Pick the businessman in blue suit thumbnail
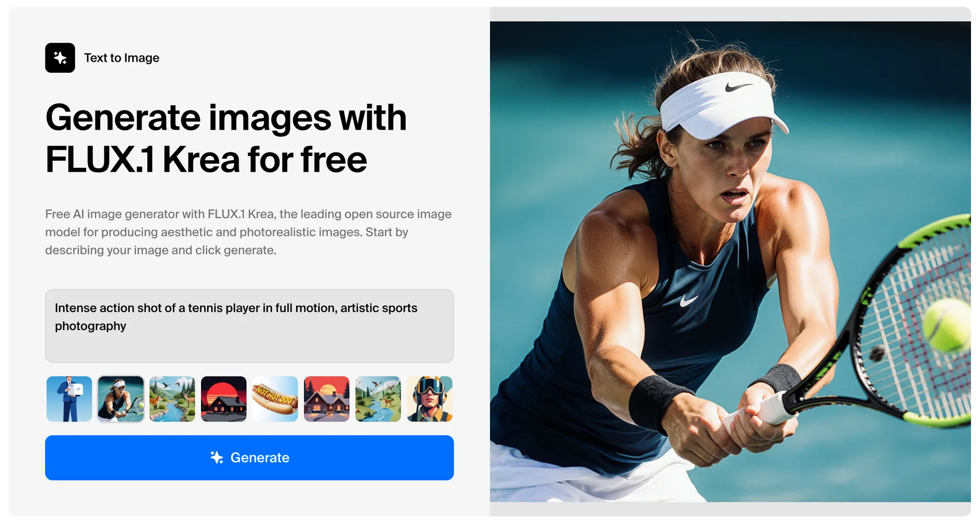The image size is (980, 528). click(x=69, y=399)
